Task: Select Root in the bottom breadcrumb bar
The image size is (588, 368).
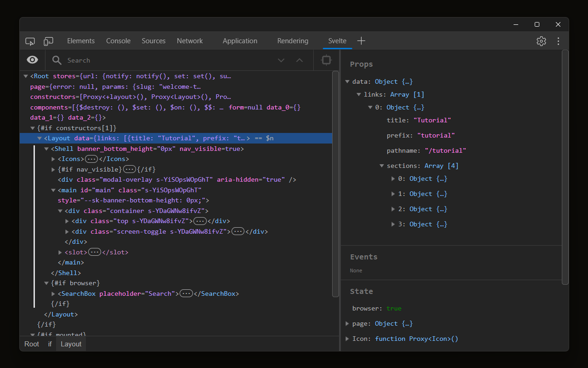Action: pyautogui.click(x=31, y=344)
